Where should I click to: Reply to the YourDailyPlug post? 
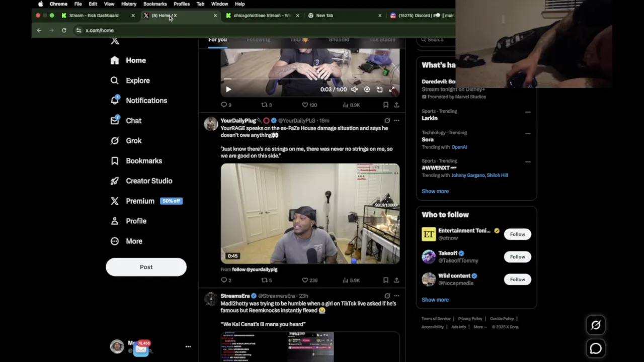pos(226,280)
